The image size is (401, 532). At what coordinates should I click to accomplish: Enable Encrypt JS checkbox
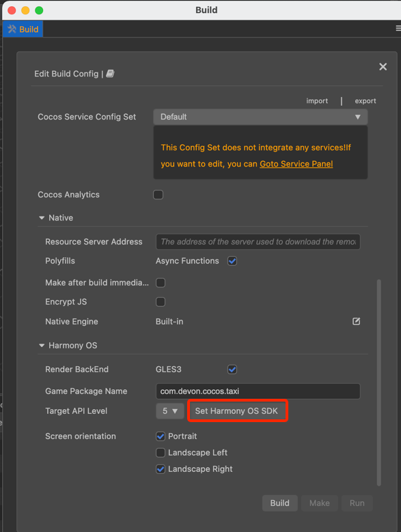[161, 302]
